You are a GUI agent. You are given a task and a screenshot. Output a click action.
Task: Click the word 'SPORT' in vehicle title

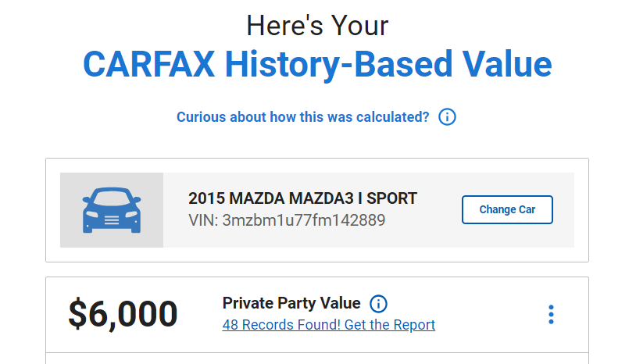[x=391, y=198]
